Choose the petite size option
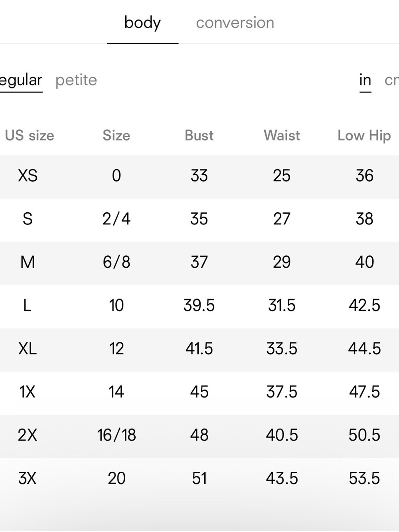This screenshot has width=399, height=532. tap(76, 80)
